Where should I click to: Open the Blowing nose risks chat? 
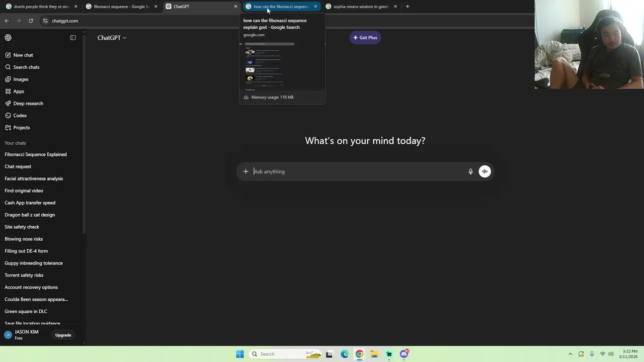[x=24, y=239]
